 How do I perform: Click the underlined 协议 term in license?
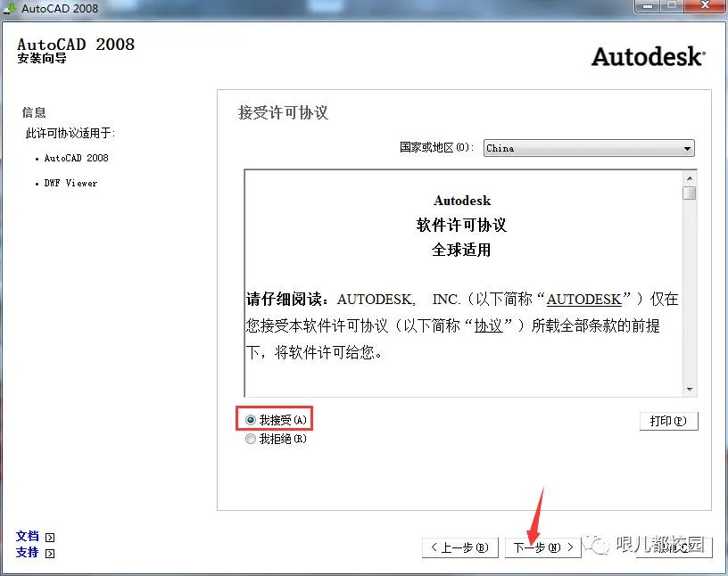tap(488, 325)
